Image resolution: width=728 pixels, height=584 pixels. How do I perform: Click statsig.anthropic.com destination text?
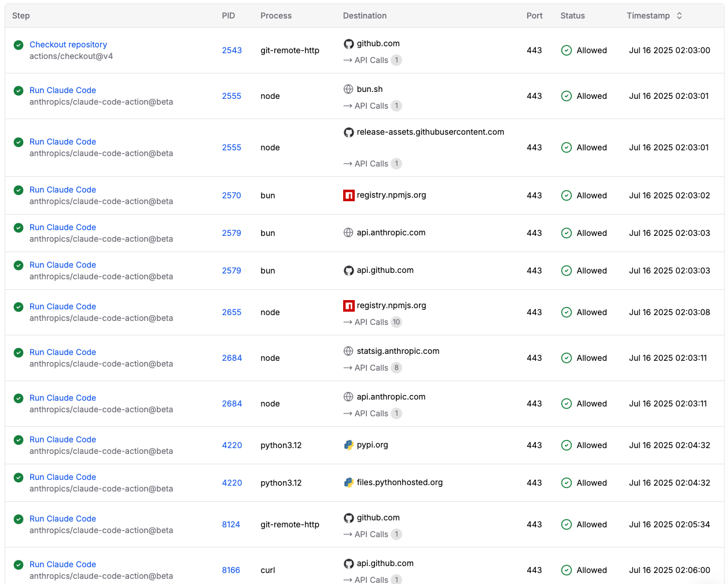pyautogui.click(x=398, y=351)
